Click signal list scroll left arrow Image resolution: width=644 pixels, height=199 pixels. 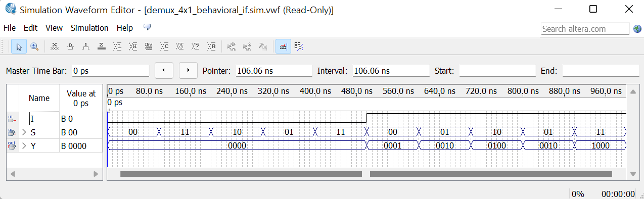tap(13, 174)
